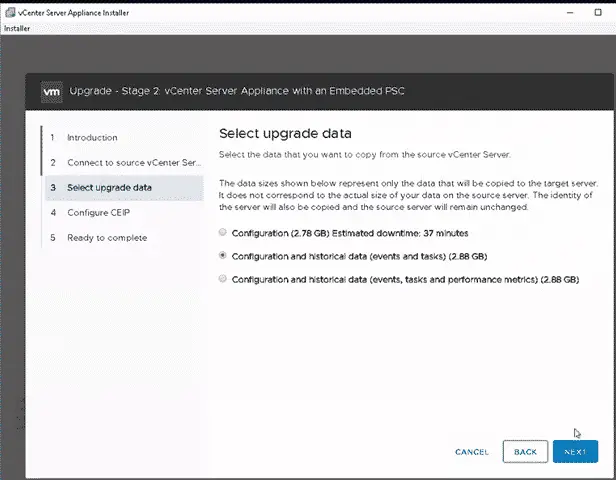Minimize the installer window
This screenshot has height=480, width=616.
click(x=570, y=13)
